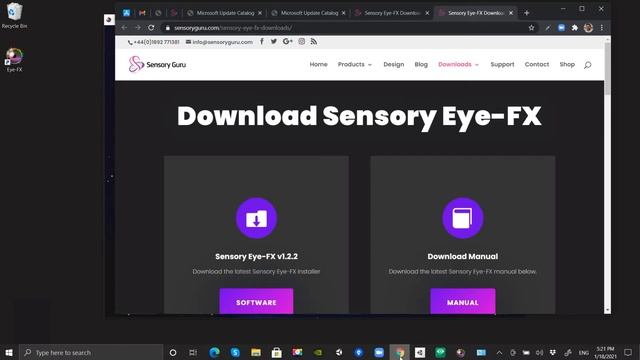The height and width of the screenshot is (360, 640).
Task: Click the MANUAL download button
Action: coord(463,302)
